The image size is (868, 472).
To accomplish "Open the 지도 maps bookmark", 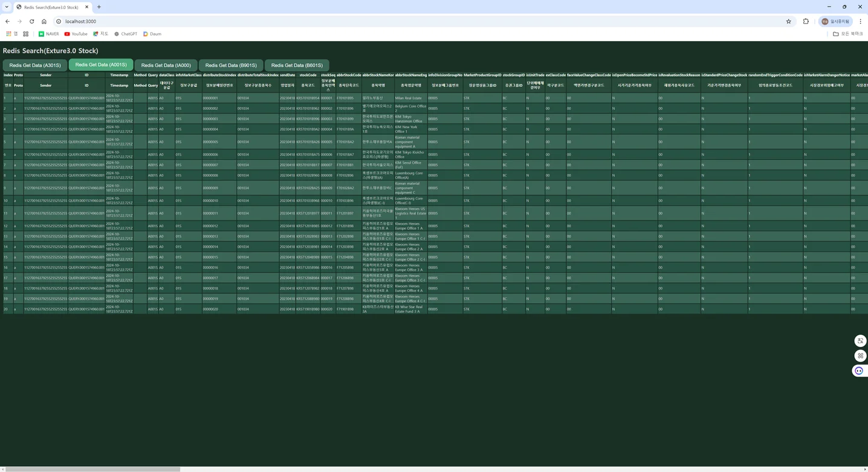I will tap(100, 34).
